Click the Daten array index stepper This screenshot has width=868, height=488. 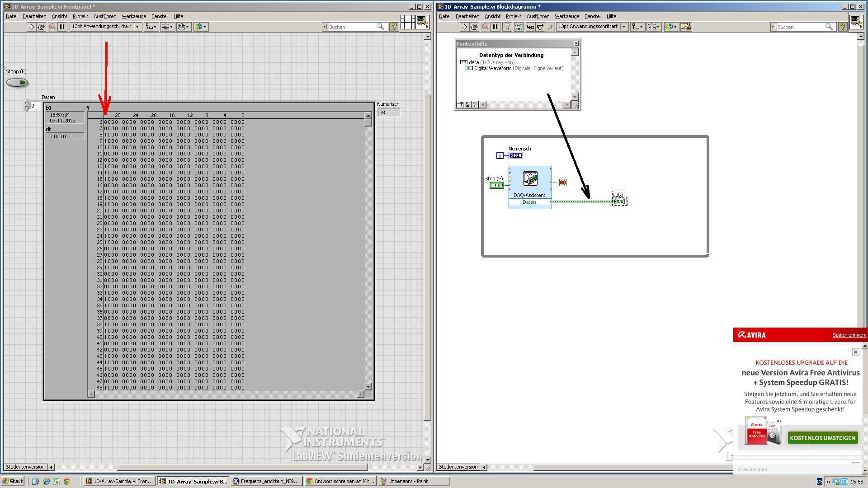point(26,106)
